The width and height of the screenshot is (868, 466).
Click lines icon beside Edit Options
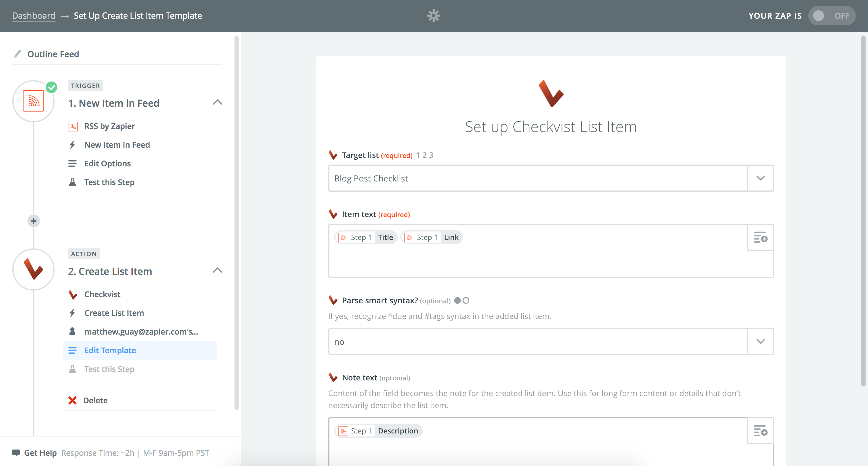72,164
